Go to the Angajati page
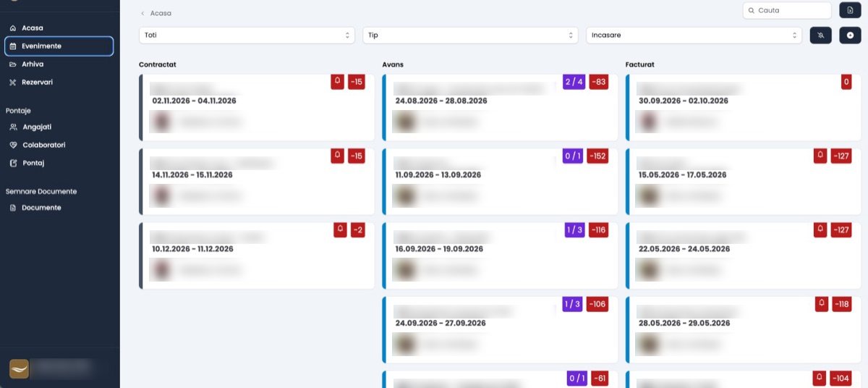 (59, 127)
